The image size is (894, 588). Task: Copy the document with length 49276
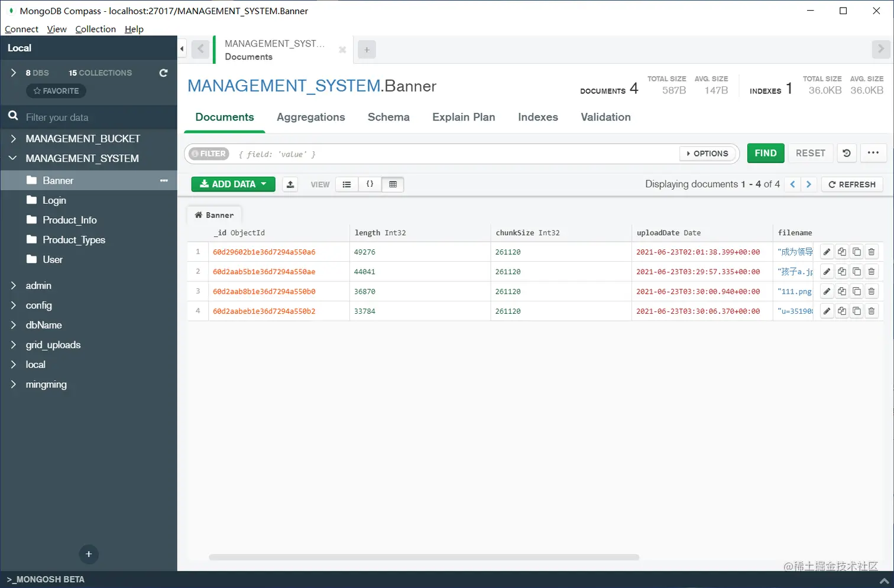coord(842,252)
